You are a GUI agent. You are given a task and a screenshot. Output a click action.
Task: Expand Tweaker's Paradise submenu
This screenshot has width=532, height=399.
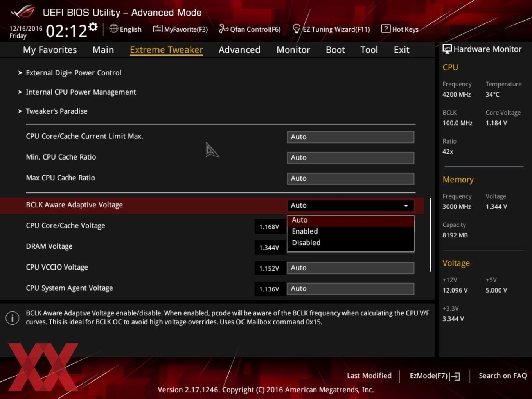tap(57, 111)
